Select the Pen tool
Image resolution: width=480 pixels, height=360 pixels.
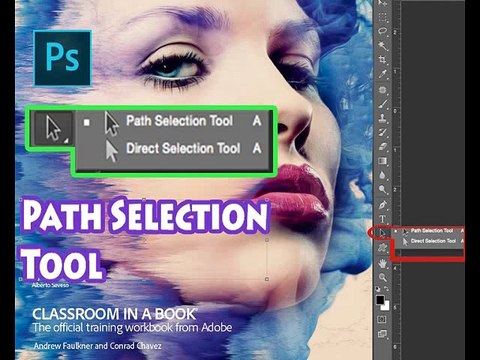(x=383, y=204)
